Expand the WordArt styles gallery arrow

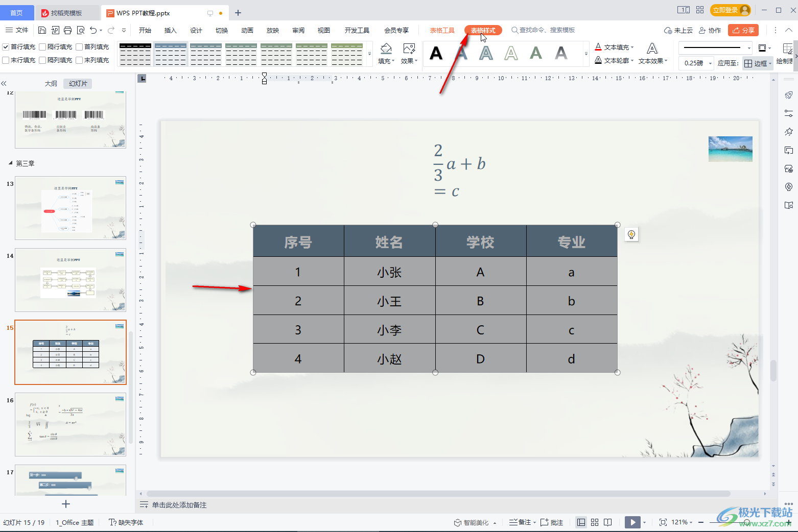coord(585,54)
